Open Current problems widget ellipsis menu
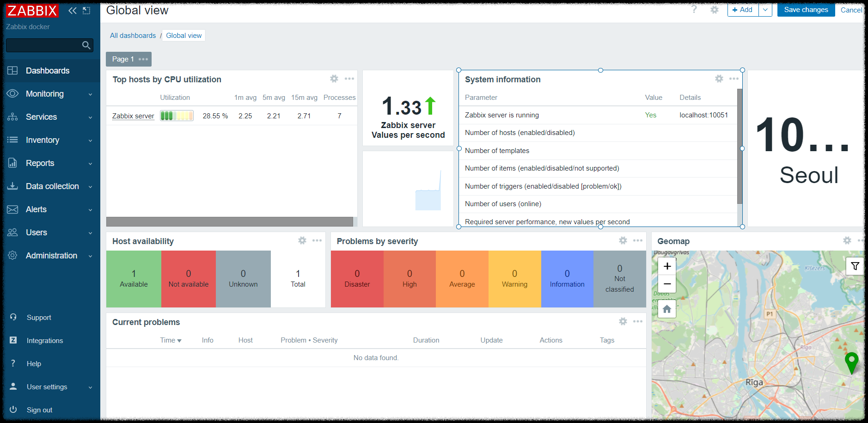The image size is (868, 423). click(638, 322)
